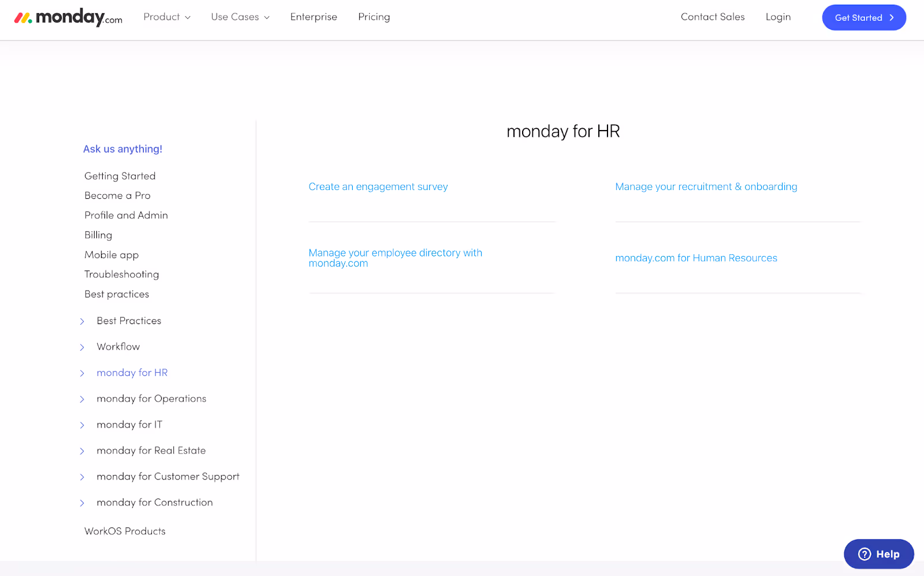
Task: Open the Use Cases dropdown menu
Action: pos(240,17)
